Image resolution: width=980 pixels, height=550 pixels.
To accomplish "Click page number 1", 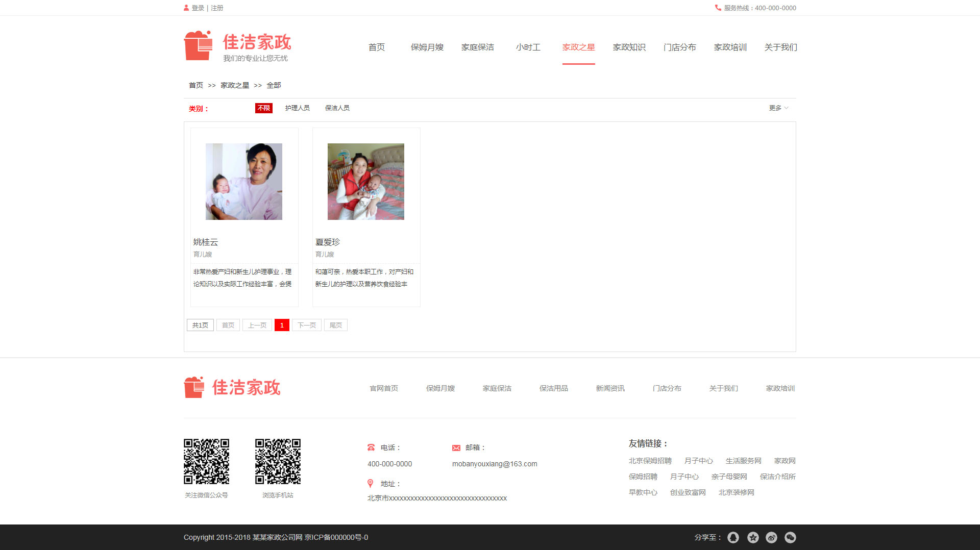I will pyautogui.click(x=282, y=325).
